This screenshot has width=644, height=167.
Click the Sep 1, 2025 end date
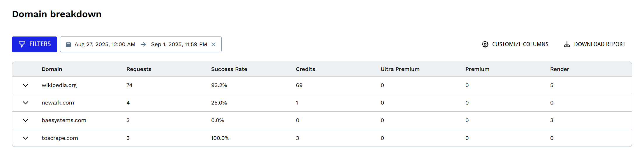(179, 44)
